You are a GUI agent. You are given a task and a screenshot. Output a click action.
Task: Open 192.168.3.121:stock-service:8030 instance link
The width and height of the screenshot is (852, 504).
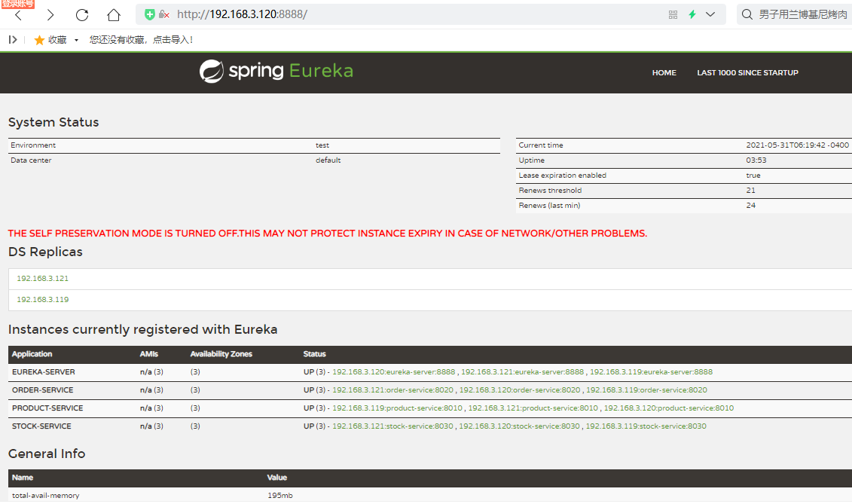coord(392,426)
